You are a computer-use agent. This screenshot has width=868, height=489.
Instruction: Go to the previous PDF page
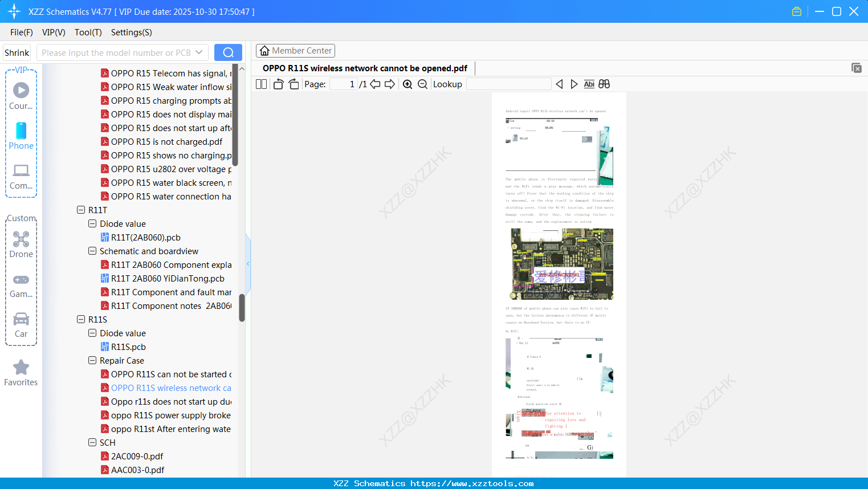[375, 84]
